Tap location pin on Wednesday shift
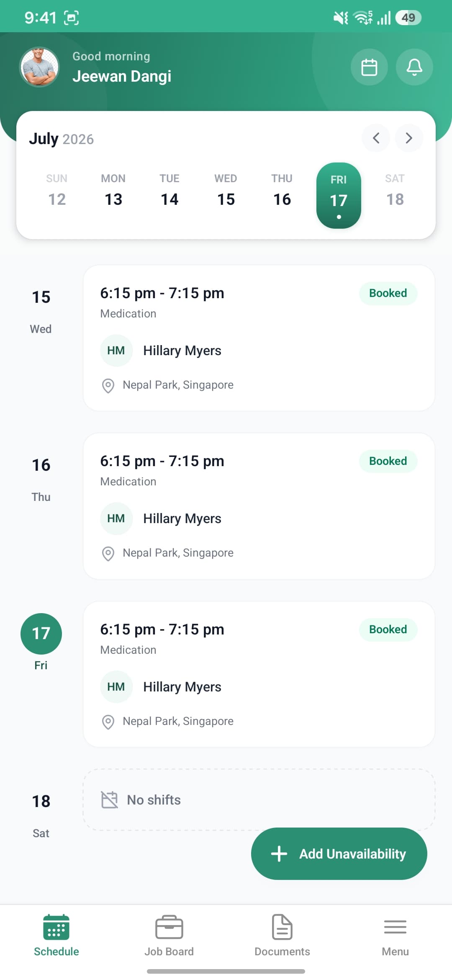This screenshot has width=452, height=980. click(108, 386)
